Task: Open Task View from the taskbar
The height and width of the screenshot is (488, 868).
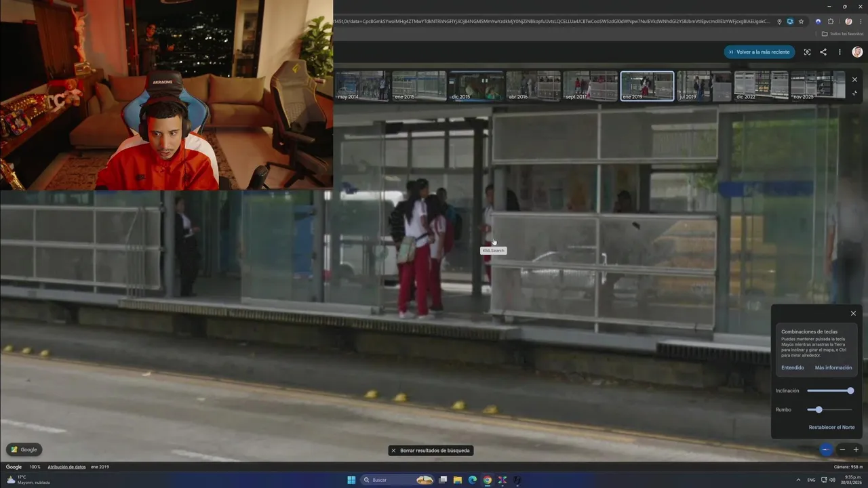Action: 443,480
